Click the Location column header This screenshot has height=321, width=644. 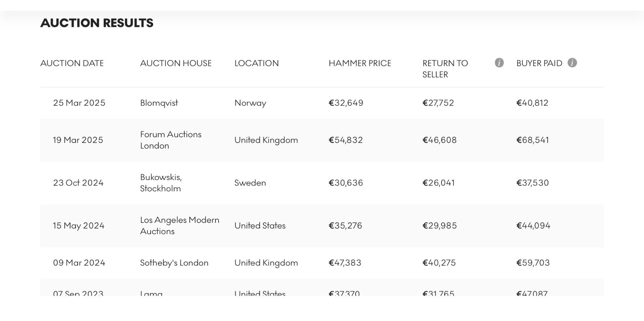coord(257,63)
